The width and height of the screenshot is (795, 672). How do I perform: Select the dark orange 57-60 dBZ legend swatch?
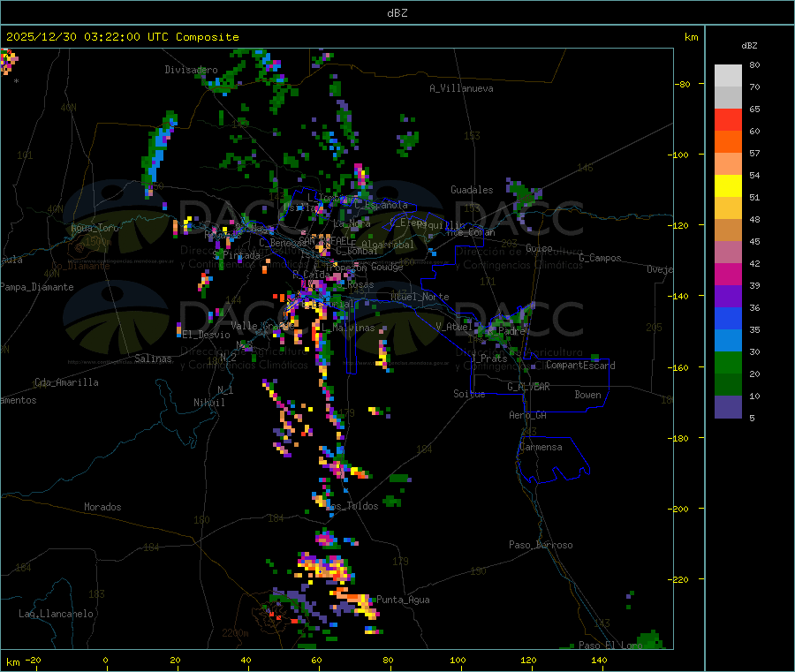[728, 142]
